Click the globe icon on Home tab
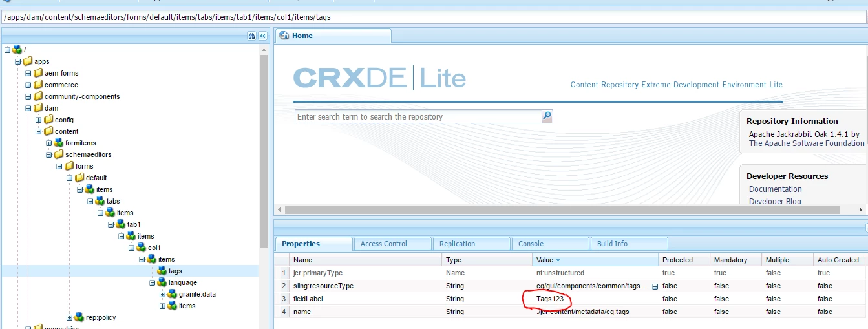 point(284,36)
